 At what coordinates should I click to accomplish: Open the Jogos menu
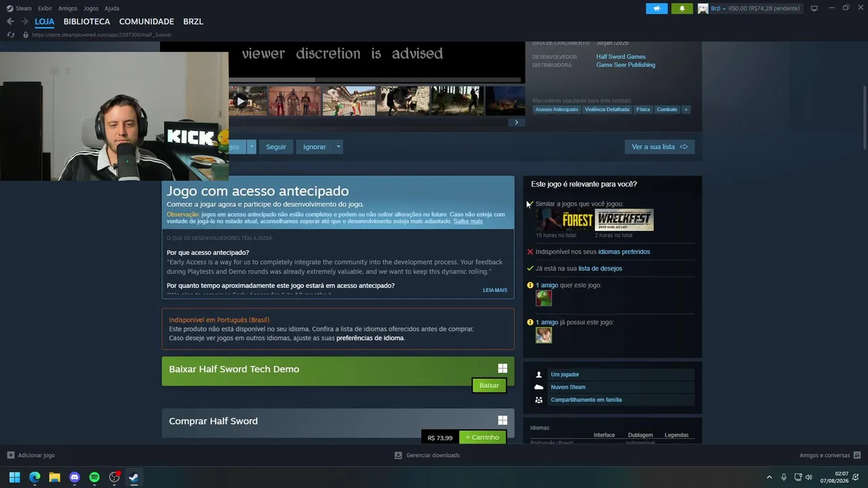pos(91,8)
